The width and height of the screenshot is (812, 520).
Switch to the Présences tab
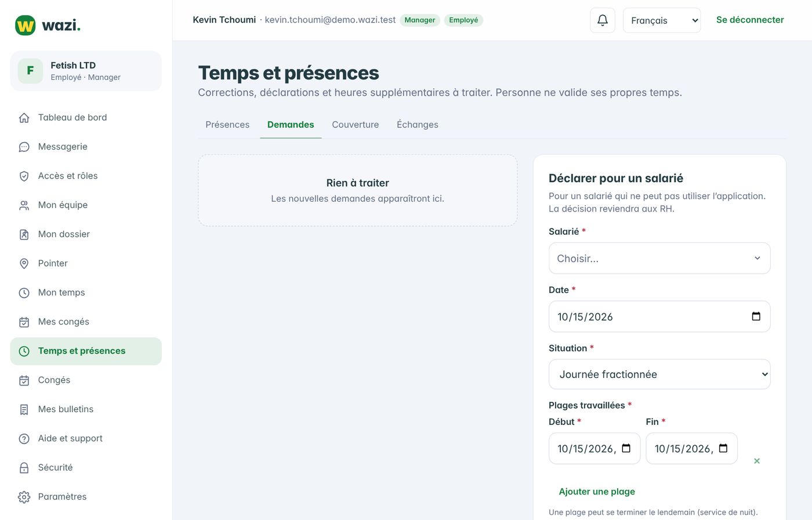[227, 125]
